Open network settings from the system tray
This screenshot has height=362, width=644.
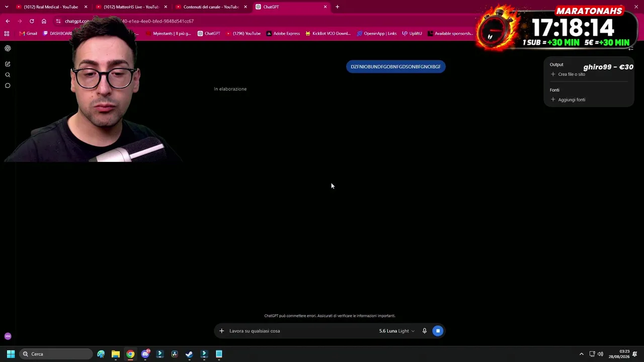(x=592, y=354)
